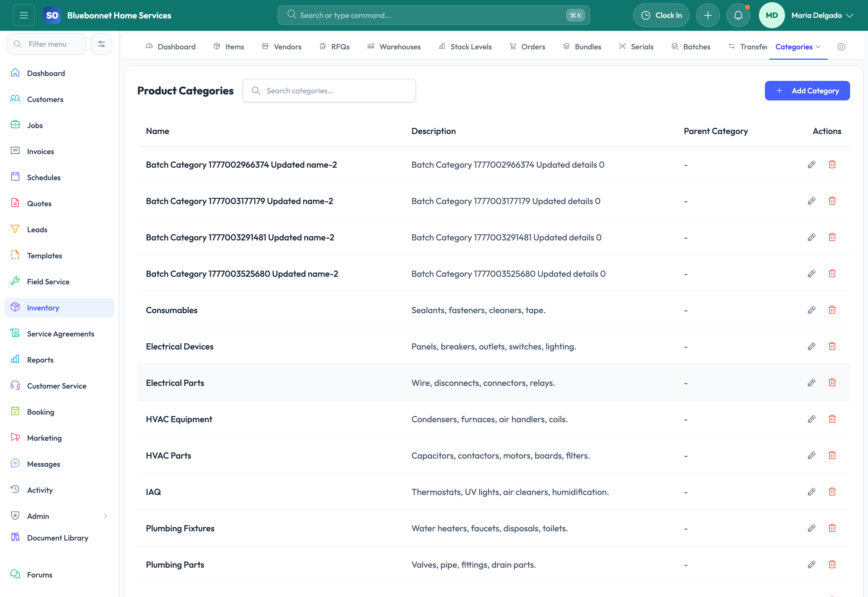This screenshot has width=868, height=597.
Task: Switch to the Items tab
Action: click(x=228, y=47)
